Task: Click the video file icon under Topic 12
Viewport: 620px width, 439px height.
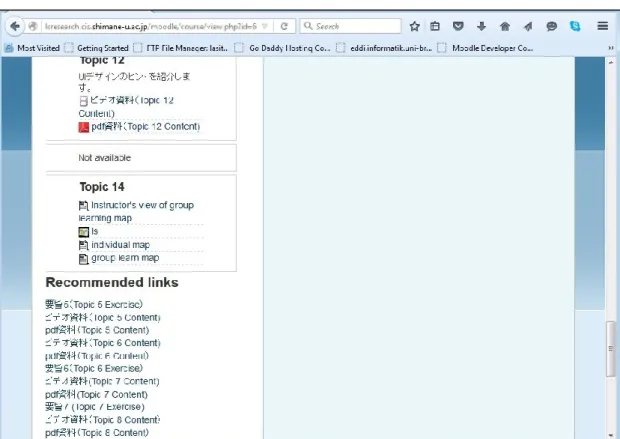Action: (83, 101)
